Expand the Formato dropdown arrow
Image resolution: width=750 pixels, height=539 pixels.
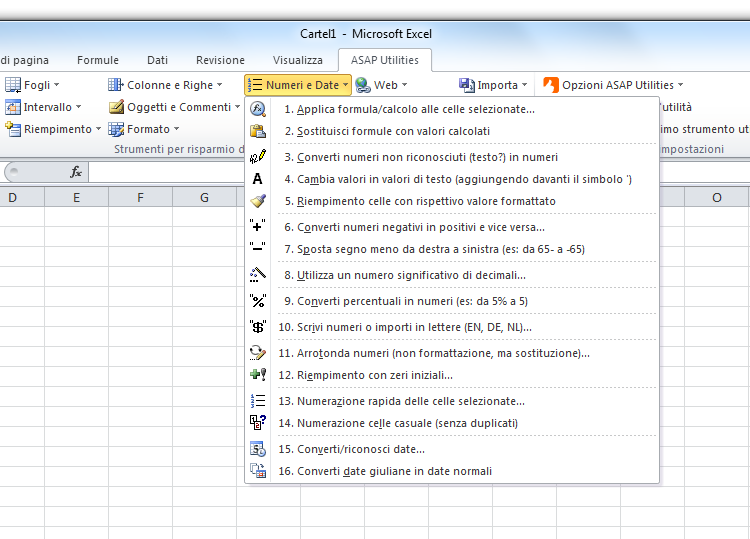(176, 129)
